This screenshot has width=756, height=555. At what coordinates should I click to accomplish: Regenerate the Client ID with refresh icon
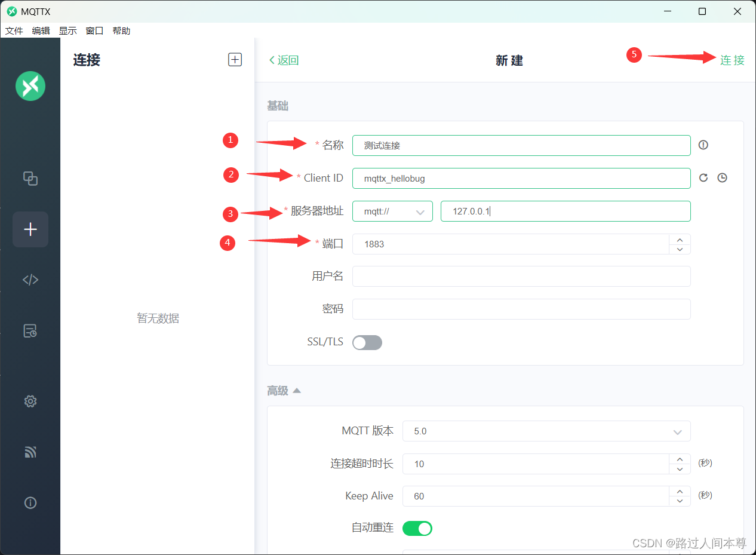[x=703, y=178]
